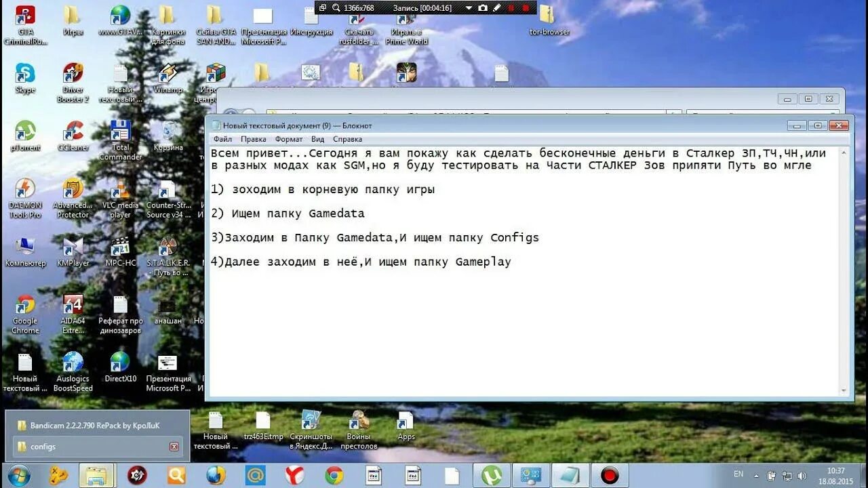
Task: Select the Картинки для фона desktop folder
Action: tap(167, 25)
